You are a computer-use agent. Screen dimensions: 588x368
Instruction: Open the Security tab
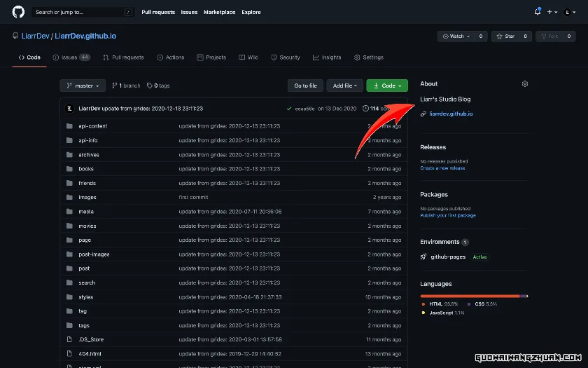click(x=286, y=57)
